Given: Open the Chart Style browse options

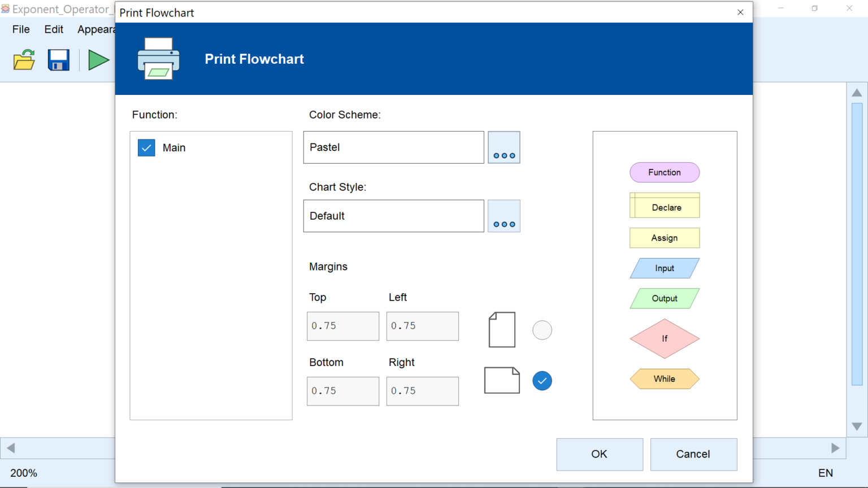Looking at the screenshot, I should [504, 216].
